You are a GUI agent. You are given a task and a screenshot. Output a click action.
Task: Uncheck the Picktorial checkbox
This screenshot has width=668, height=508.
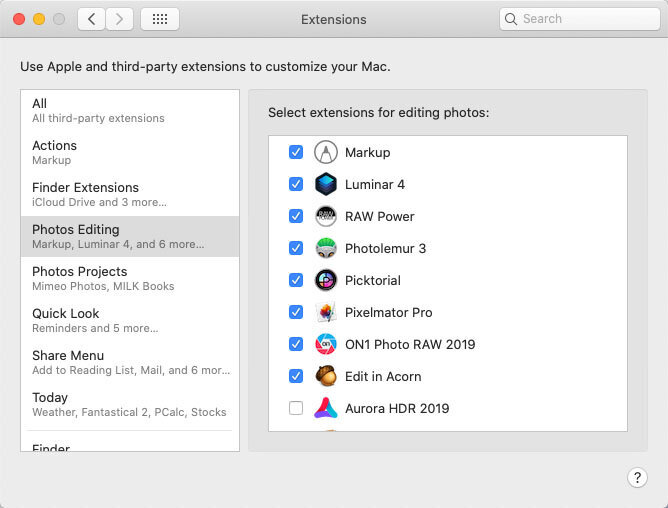click(x=296, y=280)
